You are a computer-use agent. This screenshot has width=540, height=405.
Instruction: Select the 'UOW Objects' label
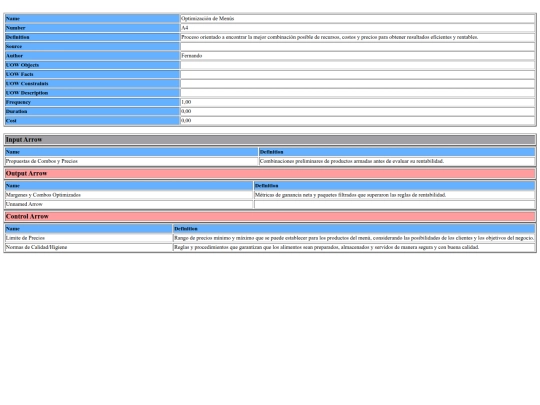[22, 65]
